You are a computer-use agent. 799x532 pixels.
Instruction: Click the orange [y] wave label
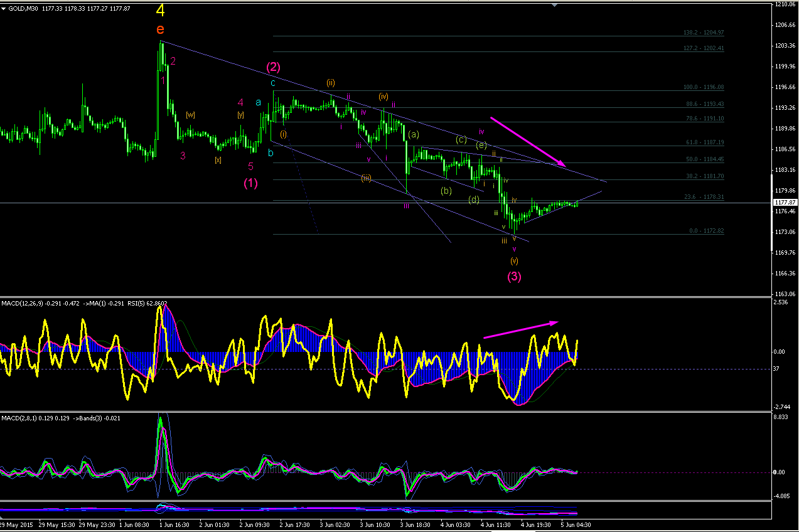coord(240,115)
